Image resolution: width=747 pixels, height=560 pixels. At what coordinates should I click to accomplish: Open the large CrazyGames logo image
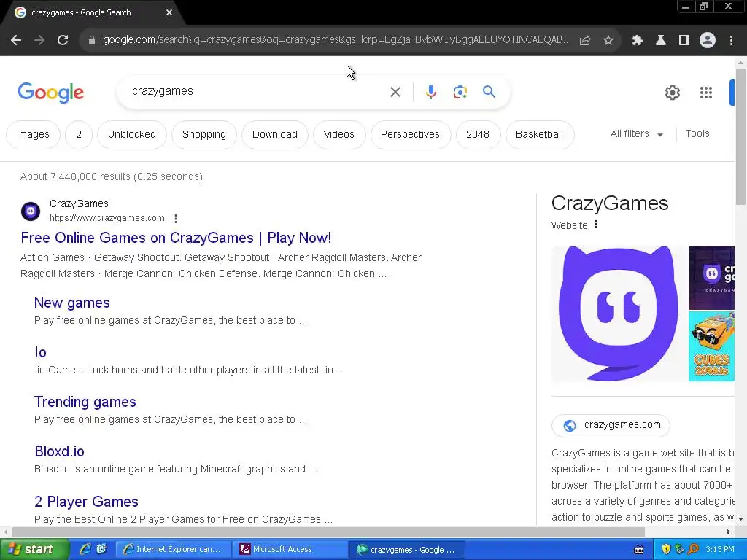619,314
